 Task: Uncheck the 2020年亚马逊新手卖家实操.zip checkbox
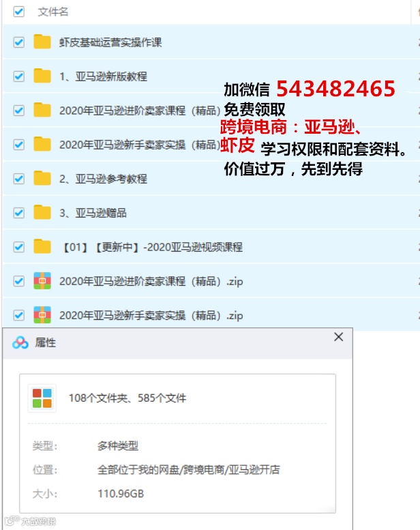coord(19,315)
